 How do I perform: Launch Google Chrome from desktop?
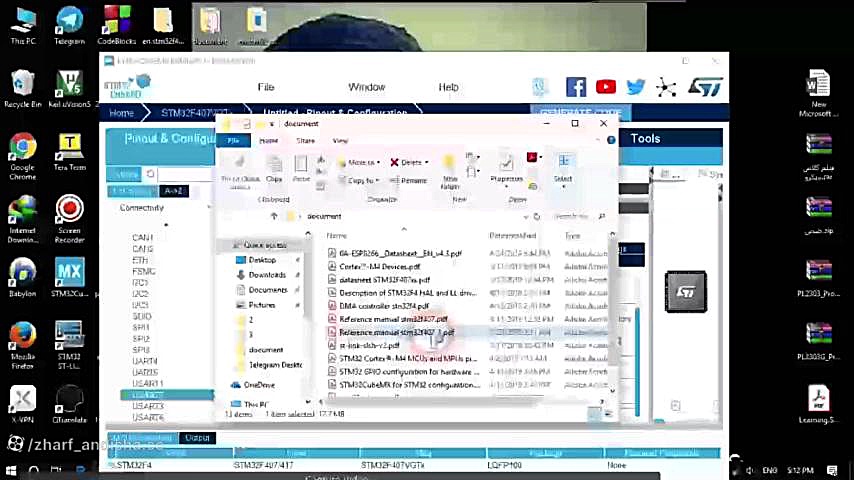tap(22, 155)
